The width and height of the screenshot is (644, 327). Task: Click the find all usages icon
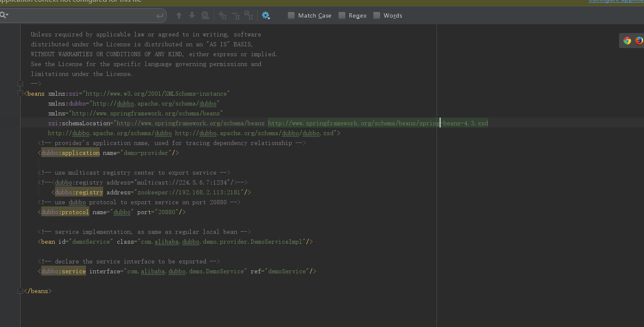(205, 15)
